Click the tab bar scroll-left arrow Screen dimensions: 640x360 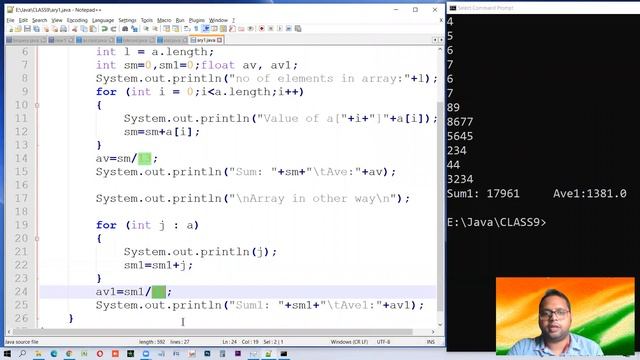click(x=435, y=40)
